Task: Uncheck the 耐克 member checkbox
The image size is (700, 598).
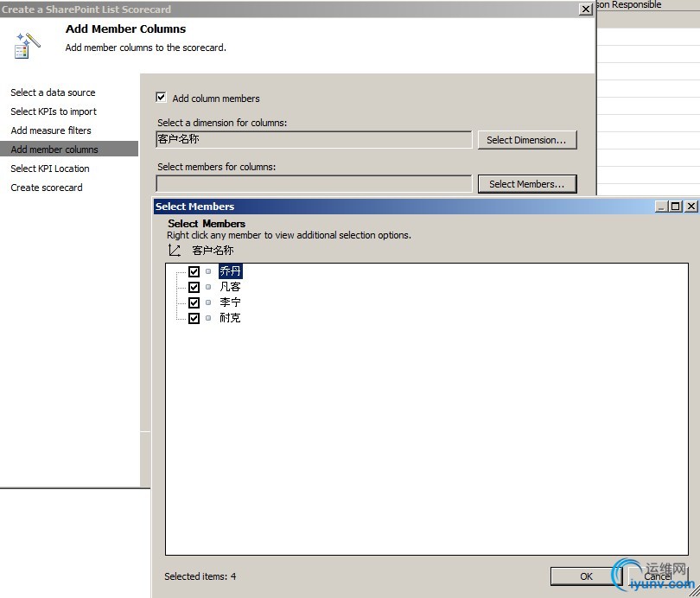Action: pos(194,318)
